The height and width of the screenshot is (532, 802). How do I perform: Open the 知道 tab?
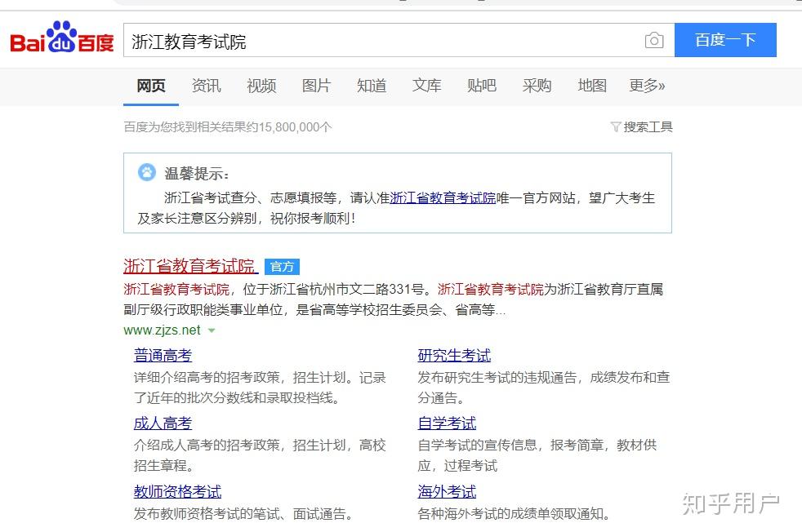[372, 86]
